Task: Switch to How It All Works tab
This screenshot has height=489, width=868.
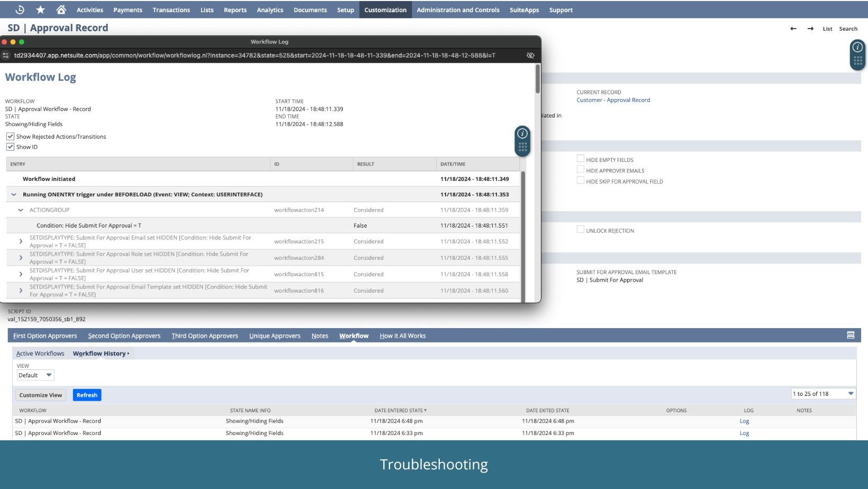Action: (x=403, y=336)
